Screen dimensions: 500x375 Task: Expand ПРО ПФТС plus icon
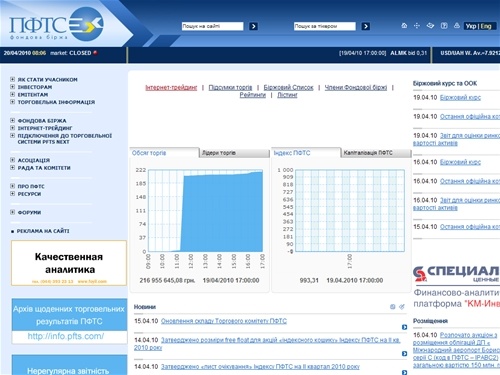[12, 186]
